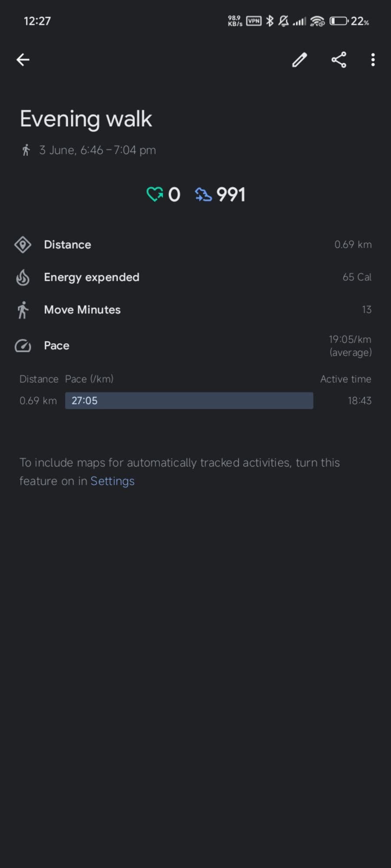
Task: Tap the 27:05 pace bar
Action: 189,401
